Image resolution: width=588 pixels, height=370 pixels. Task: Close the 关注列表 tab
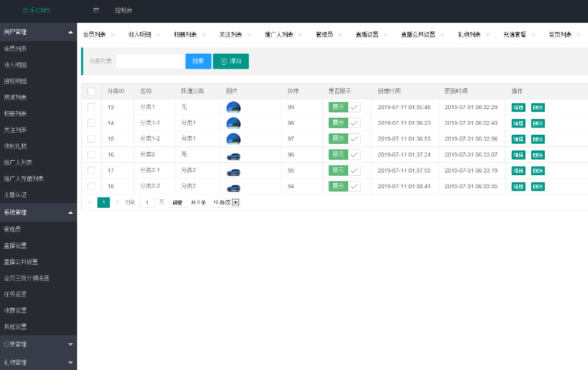249,35
